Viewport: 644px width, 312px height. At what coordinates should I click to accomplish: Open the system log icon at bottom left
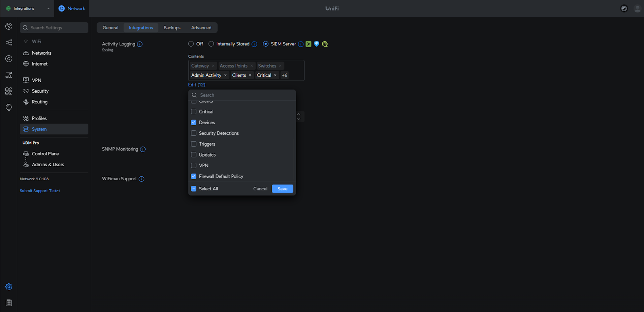tap(8, 303)
